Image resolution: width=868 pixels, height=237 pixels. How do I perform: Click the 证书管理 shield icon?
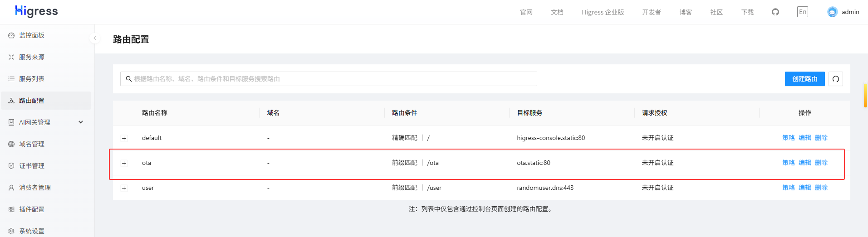coord(11,166)
